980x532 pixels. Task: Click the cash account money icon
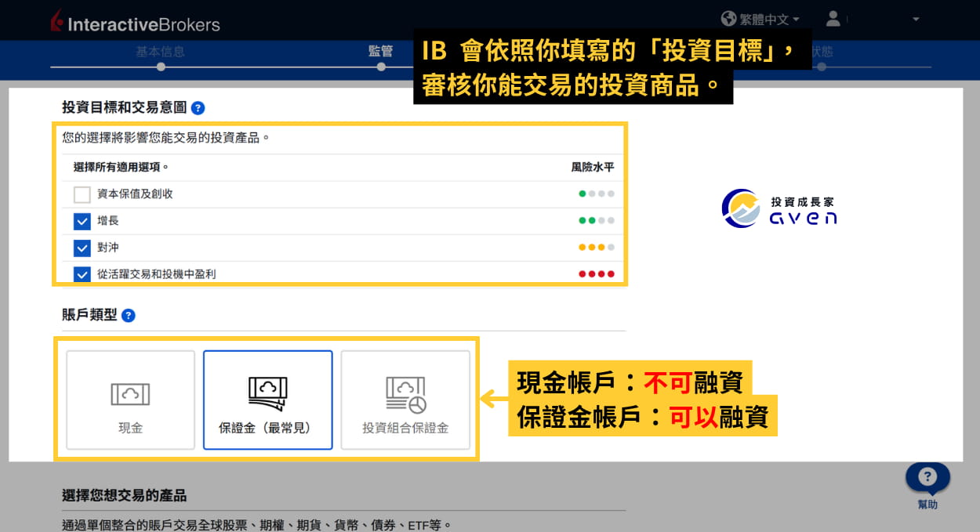pyautogui.click(x=130, y=393)
